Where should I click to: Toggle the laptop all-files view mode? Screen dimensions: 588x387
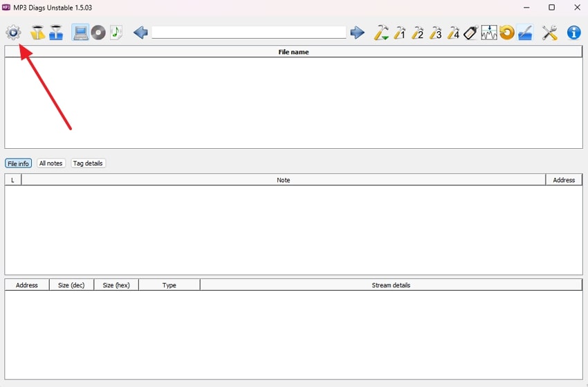(x=81, y=33)
